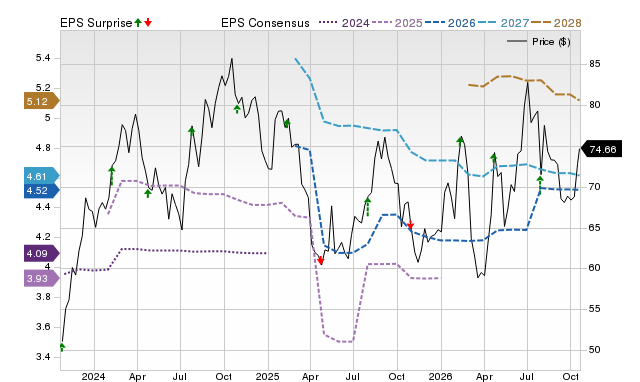640x382 pixels.
Task: Click the 4.4 tick on the EPS axis
Action: pyautogui.click(x=43, y=207)
